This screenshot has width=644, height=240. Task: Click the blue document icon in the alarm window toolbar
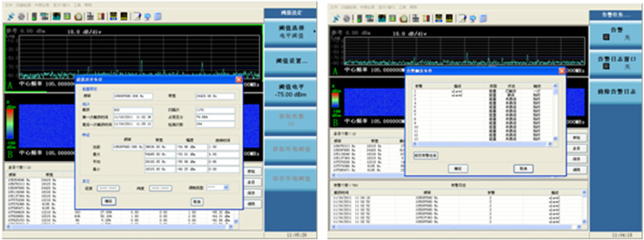[484, 19]
